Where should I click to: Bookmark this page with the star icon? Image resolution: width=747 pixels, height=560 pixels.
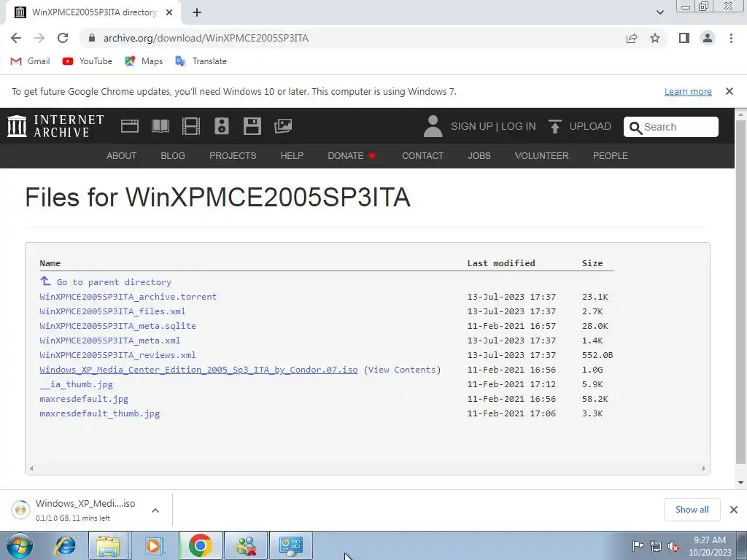coord(655,38)
